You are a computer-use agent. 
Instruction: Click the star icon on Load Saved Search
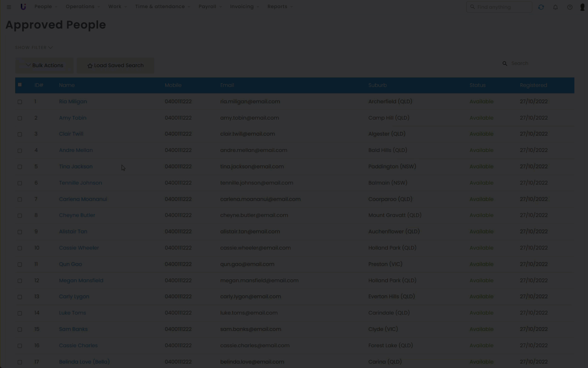tap(90, 66)
